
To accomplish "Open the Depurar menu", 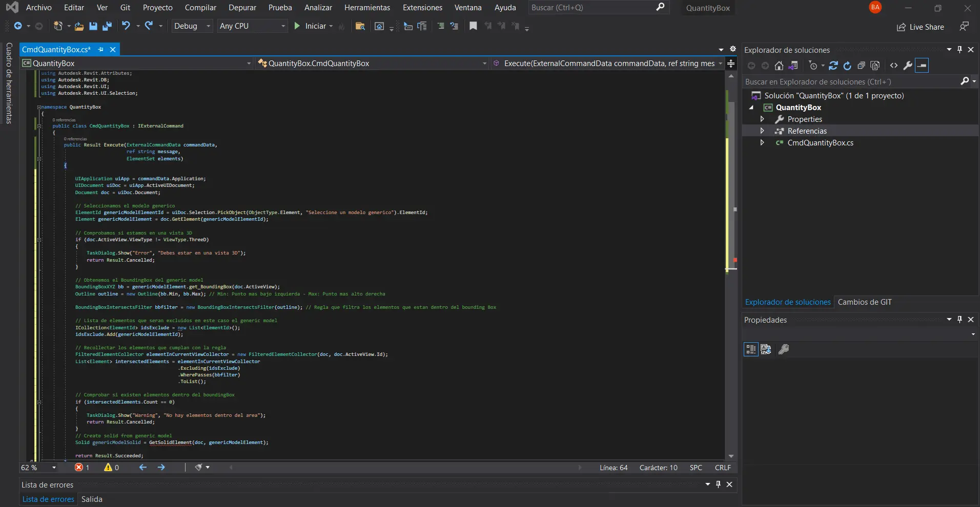I will (242, 8).
